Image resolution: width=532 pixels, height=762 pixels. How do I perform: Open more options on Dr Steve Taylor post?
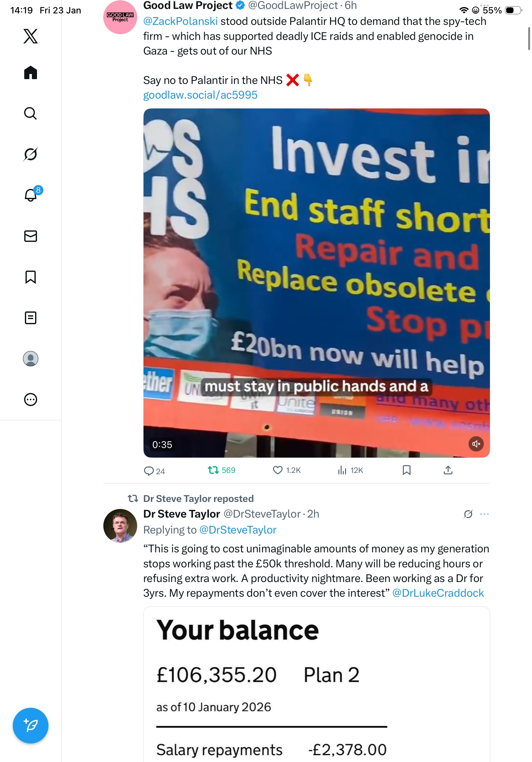[484, 514]
